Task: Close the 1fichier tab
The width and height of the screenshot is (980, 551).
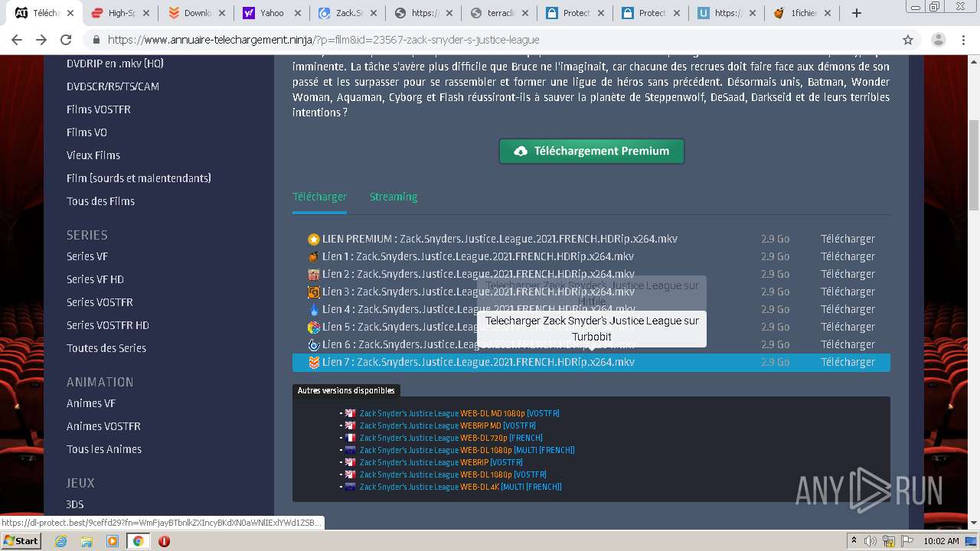Action: [829, 13]
